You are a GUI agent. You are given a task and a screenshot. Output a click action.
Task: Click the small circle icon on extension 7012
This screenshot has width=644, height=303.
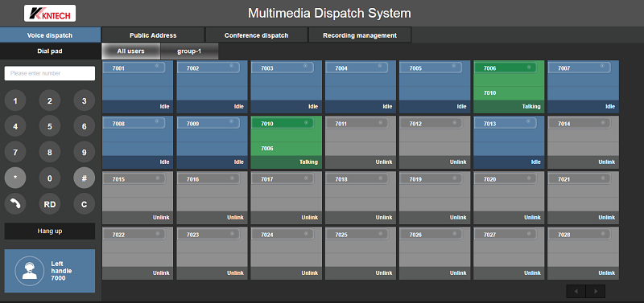tap(454, 122)
